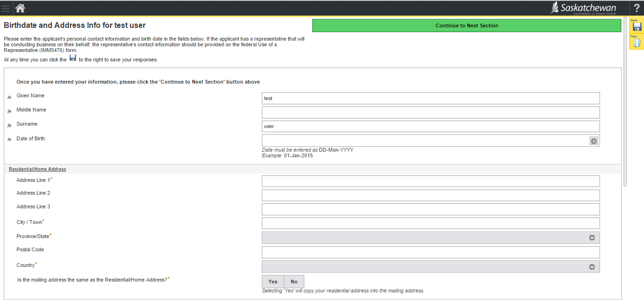The width and height of the screenshot is (644, 300).
Task: Click the Address Line 3 field
Action: point(431,209)
